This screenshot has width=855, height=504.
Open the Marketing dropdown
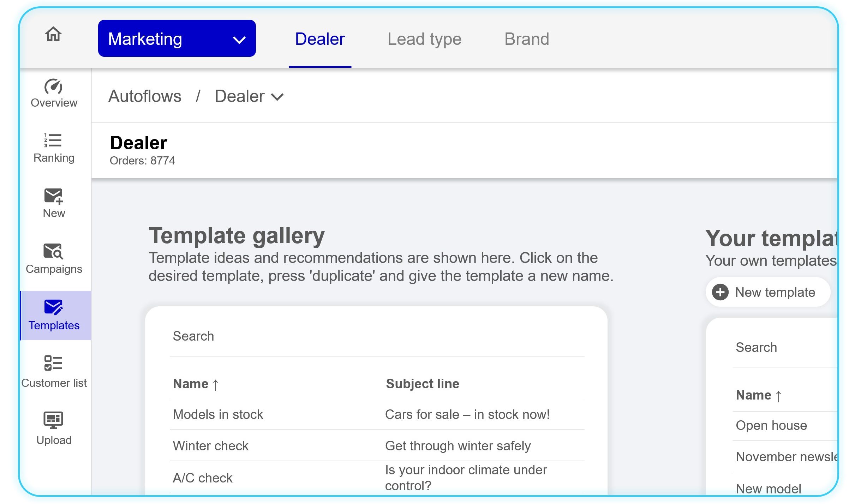click(x=177, y=38)
